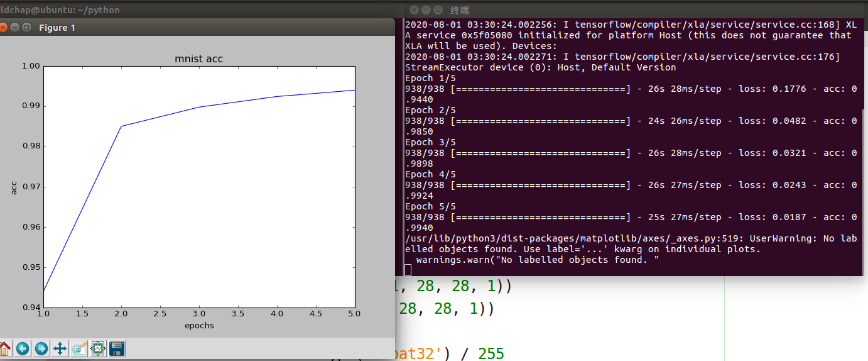Click the 'Epoch 3/5' line in terminal

click(430, 142)
